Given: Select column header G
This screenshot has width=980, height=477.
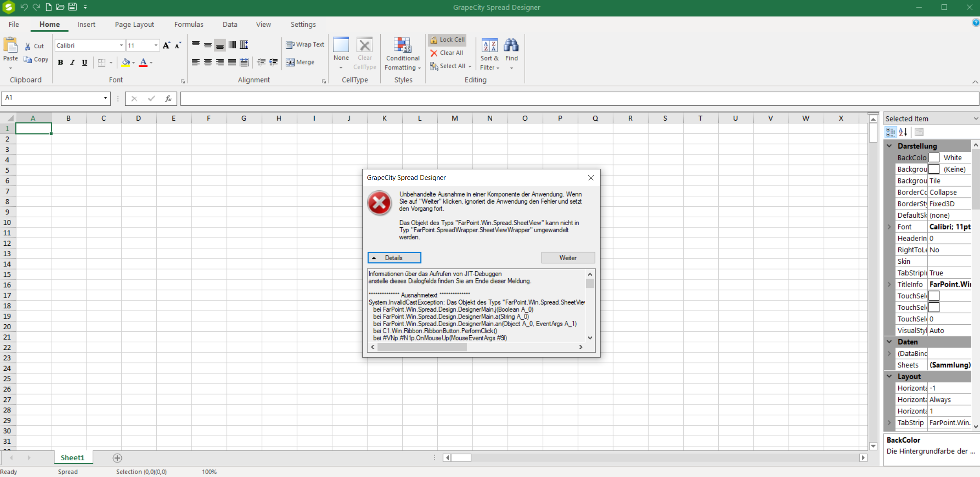Looking at the screenshot, I should pyautogui.click(x=244, y=118).
